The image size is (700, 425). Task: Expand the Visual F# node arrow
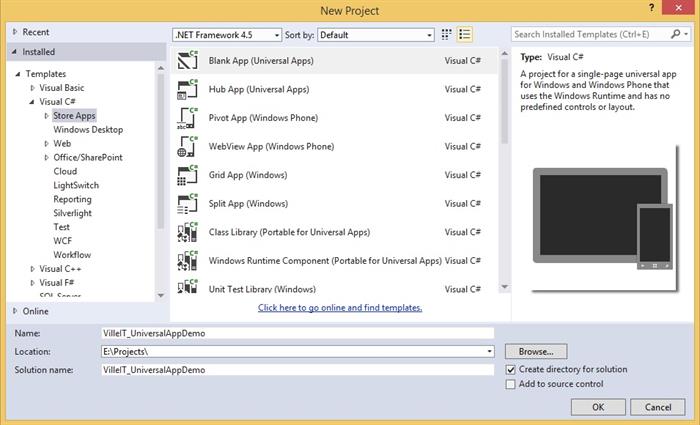pos(32,283)
